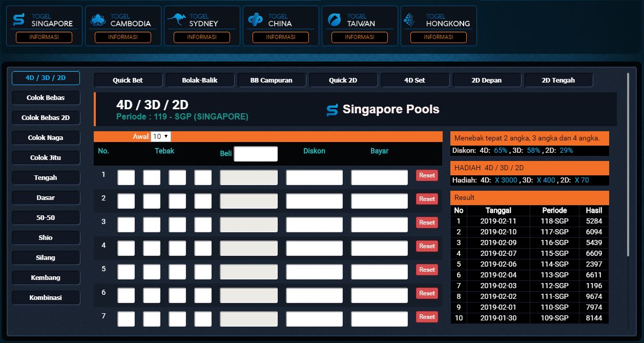Select the Colok Naga game mode
644x343 pixels.
(x=46, y=137)
